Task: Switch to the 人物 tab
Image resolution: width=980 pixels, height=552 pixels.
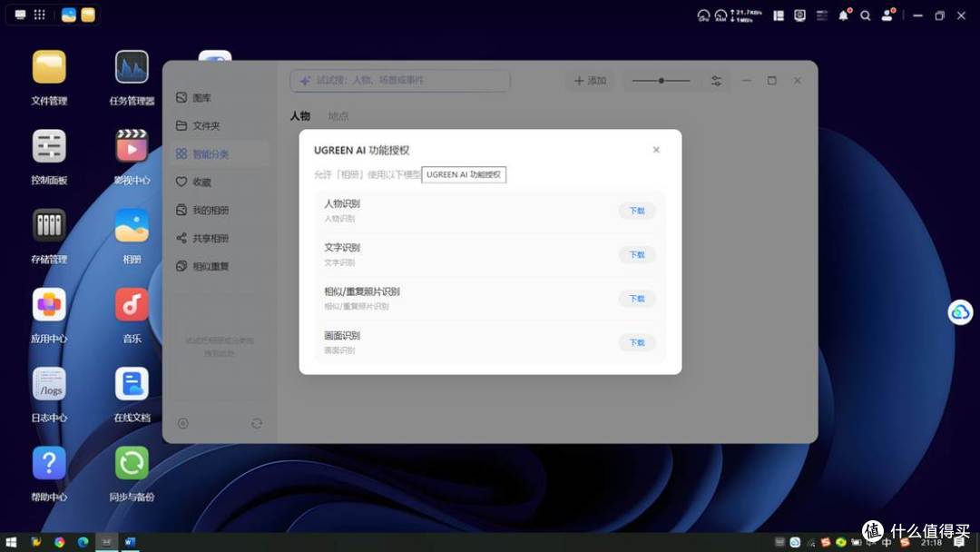Action: 300,115
